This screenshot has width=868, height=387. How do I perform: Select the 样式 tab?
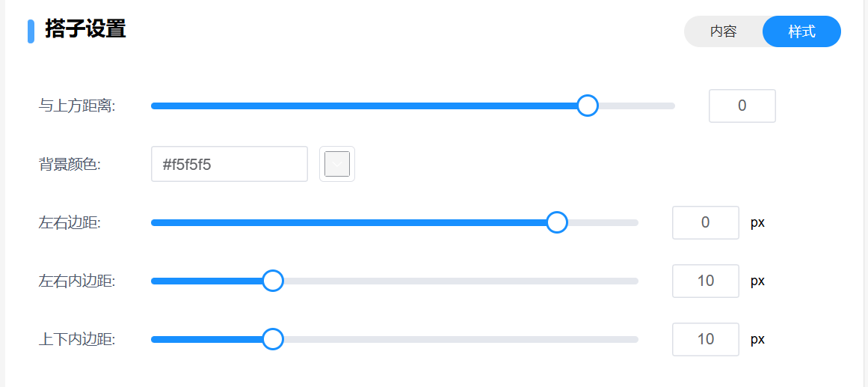pos(801,31)
